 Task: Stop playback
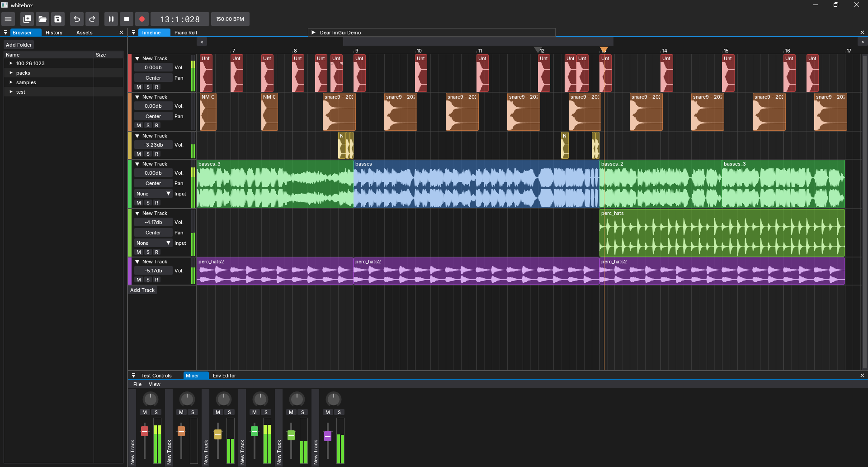[x=127, y=19]
